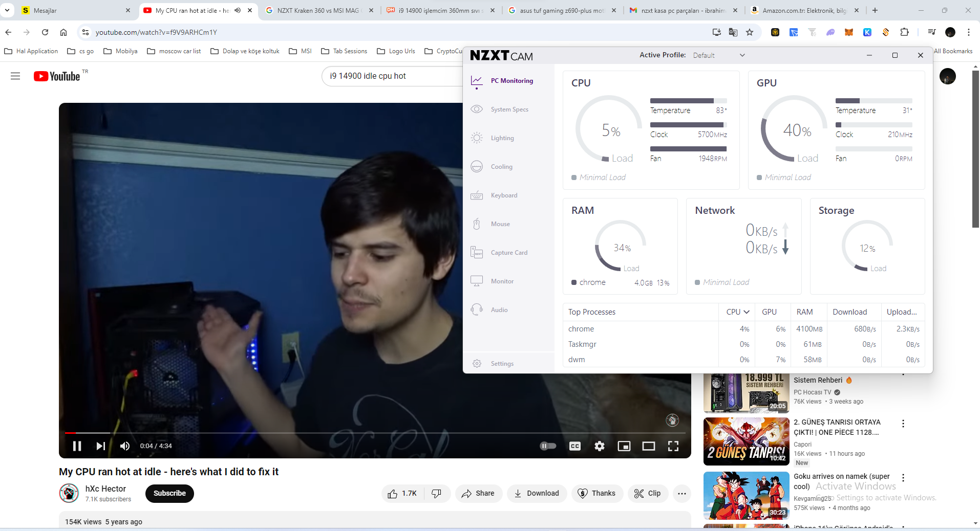Open a new Chrome tab
Image resolution: width=980 pixels, height=531 pixels.
tap(875, 10)
